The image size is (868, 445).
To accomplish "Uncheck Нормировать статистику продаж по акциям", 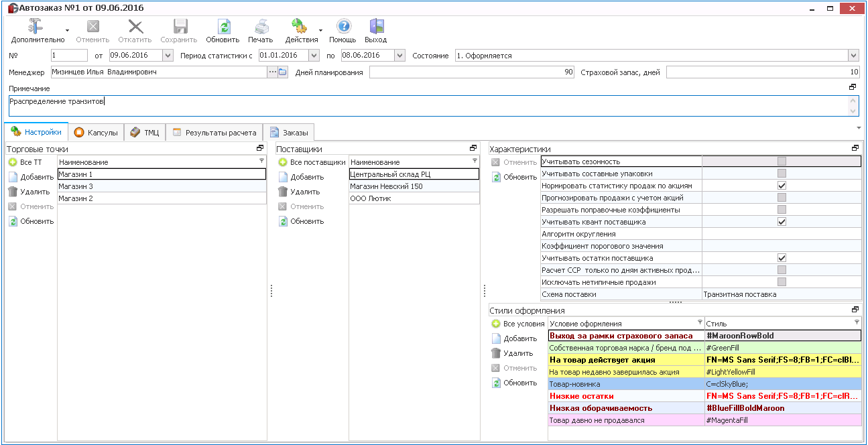I will tap(782, 186).
